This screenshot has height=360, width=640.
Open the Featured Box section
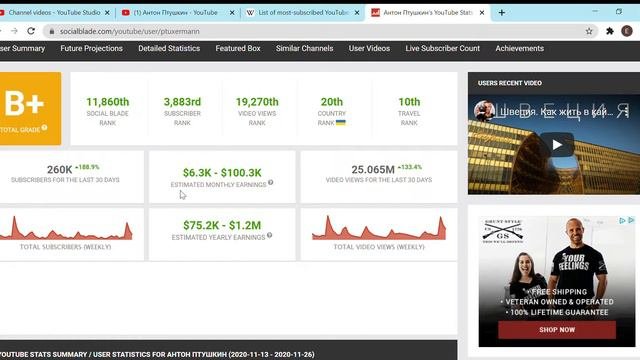238,48
